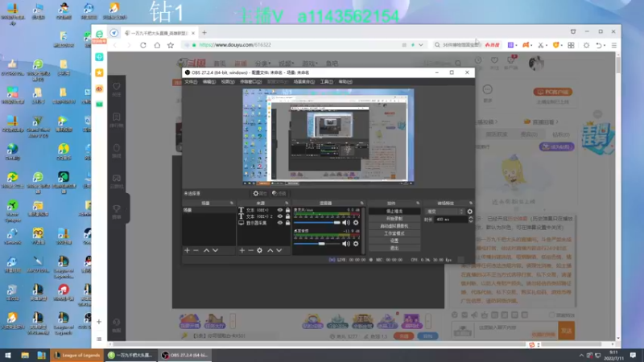The height and width of the screenshot is (362, 644).
Task: Move selected scene up in OBS
Action: point(207,250)
